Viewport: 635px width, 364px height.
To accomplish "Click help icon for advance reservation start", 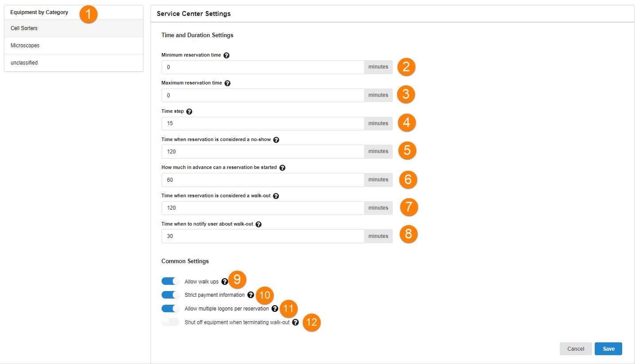I will tap(283, 168).
